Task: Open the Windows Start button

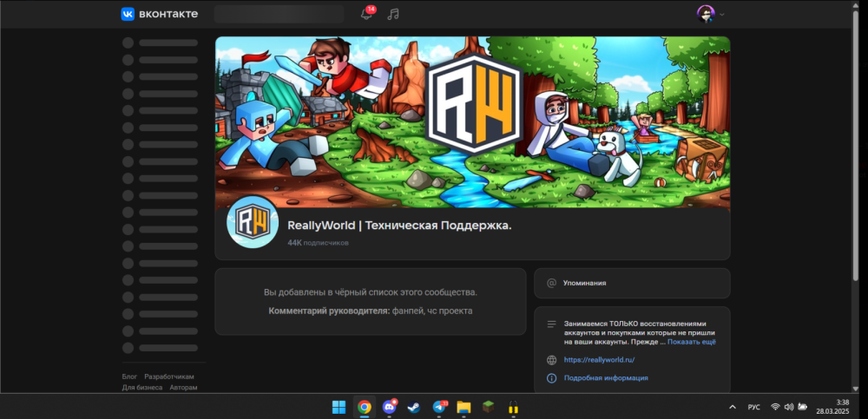Action: tap(339, 408)
